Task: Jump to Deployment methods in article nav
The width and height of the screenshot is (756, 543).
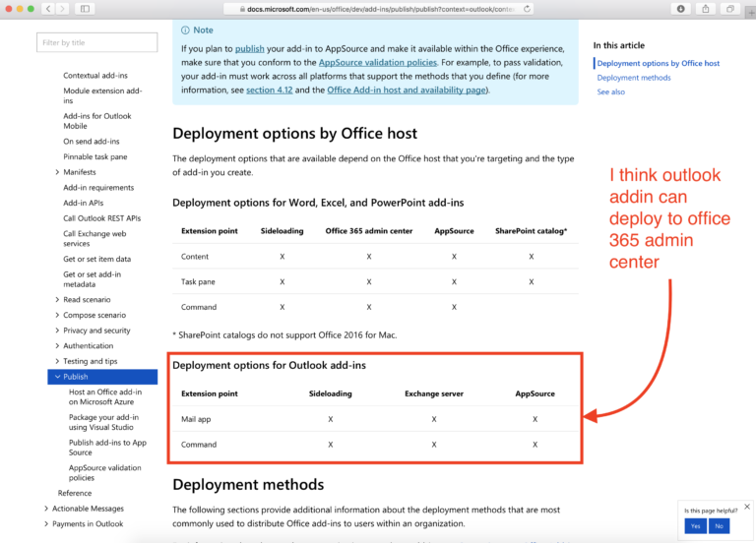Action: coord(634,78)
